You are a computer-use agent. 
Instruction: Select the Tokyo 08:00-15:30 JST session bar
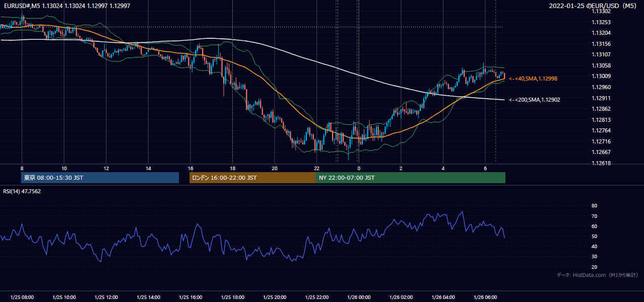point(100,178)
